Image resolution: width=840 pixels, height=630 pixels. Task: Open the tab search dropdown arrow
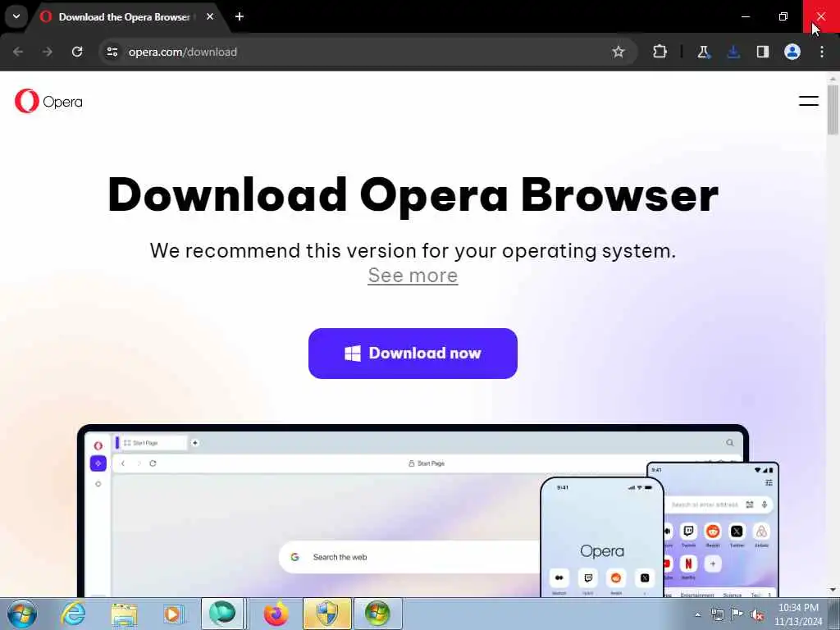[x=16, y=16]
